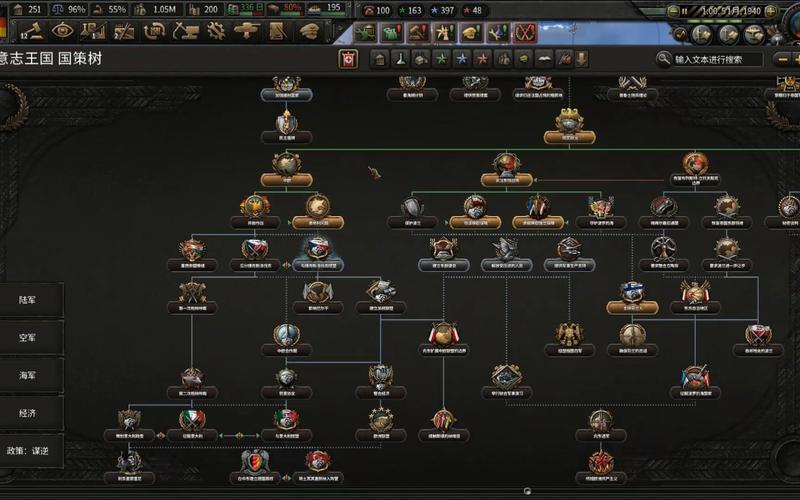Select the eagle with red-white flags focus
The height and width of the screenshot is (500, 800).
(x=695, y=297)
